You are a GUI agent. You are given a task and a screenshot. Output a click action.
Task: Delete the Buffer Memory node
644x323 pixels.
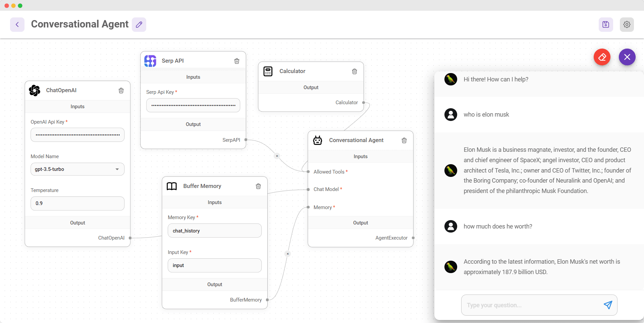pos(258,186)
